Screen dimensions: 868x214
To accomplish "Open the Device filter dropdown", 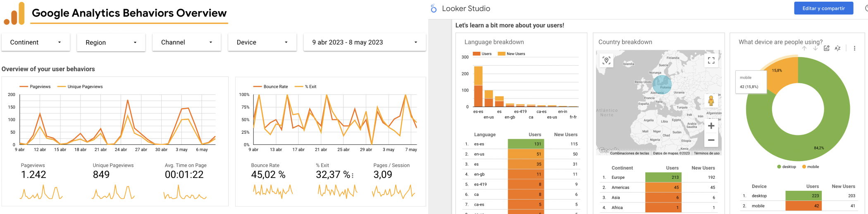I will coord(262,42).
